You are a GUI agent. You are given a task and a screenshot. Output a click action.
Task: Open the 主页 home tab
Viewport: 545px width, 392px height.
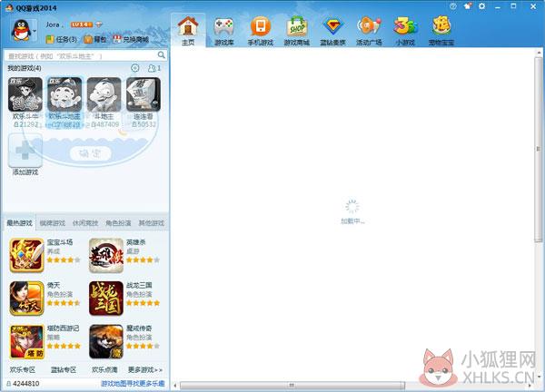click(x=188, y=31)
